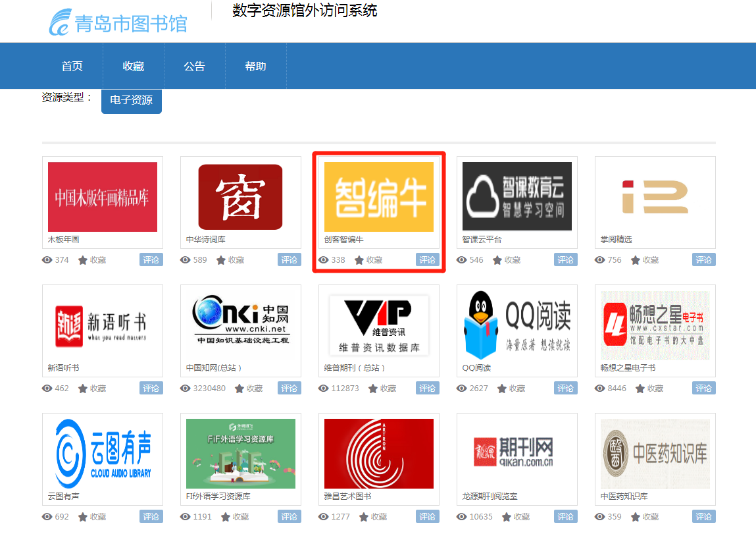Screen dimensions: 756x538
Task: Open the 中华诗词库 title link
Action: 206,239
